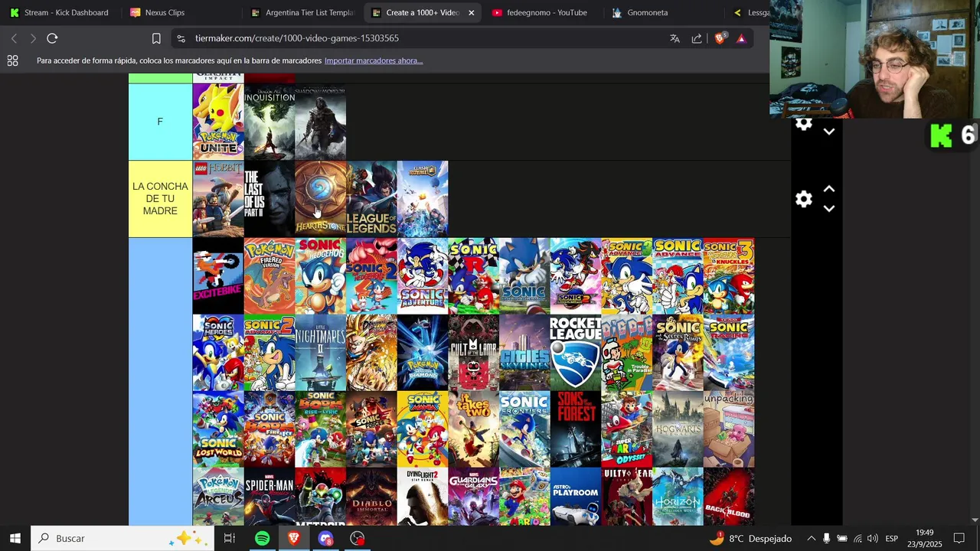The image size is (980, 551).
Task: Open settings gear for the F tier row
Action: point(803,123)
